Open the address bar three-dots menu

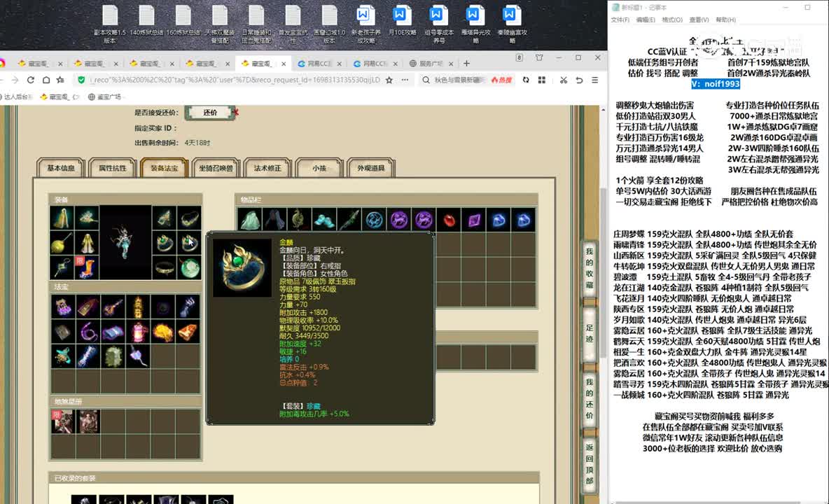click(405, 80)
